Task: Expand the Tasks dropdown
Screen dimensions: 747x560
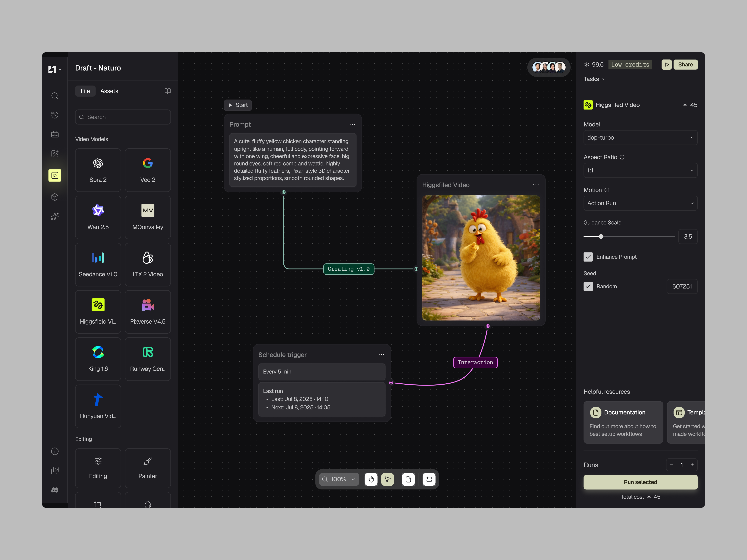Action: point(594,79)
